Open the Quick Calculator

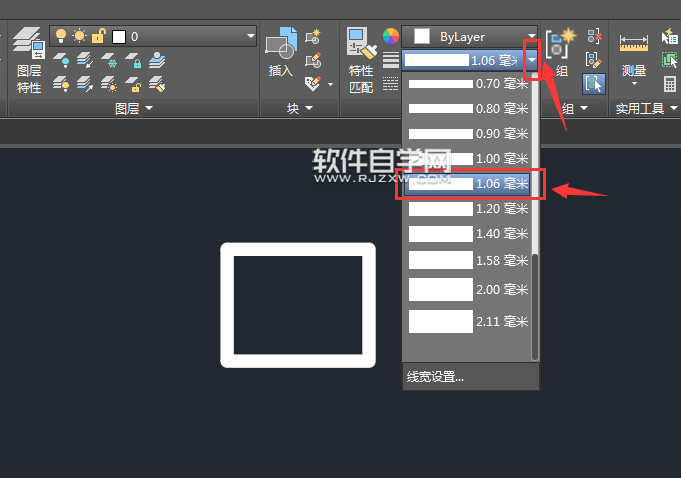670,84
